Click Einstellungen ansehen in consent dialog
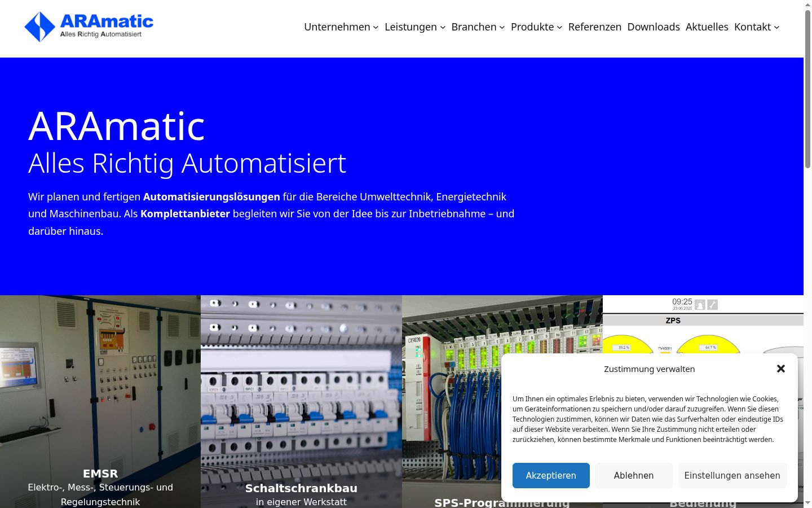Image resolution: width=812 pixels, height=508 pixels. 732,475
